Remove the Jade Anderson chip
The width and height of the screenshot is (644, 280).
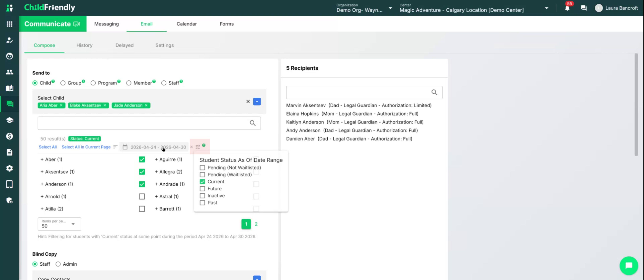coord(146,105)
